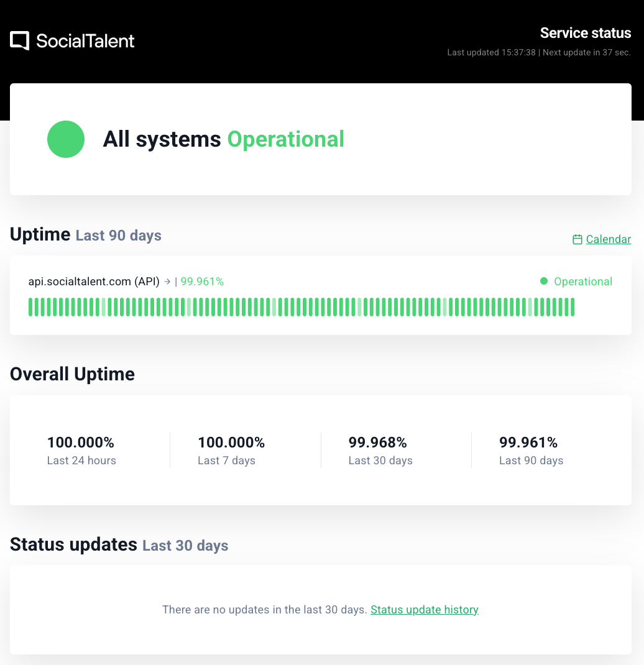The height and width of the screenshot is (665, 644).
Task: Click the 99.968% Last 30 days stat
Action: coord(380,451)
